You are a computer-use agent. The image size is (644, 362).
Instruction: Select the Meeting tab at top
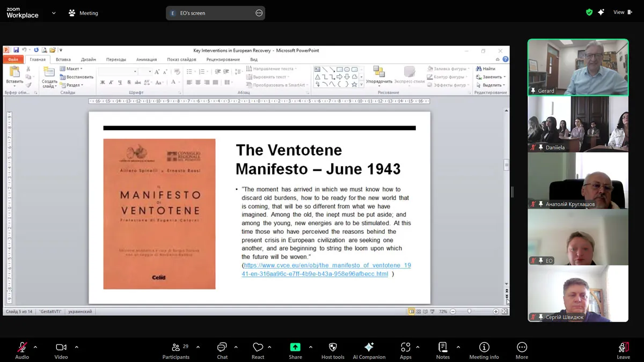click(x=83, y=13)
